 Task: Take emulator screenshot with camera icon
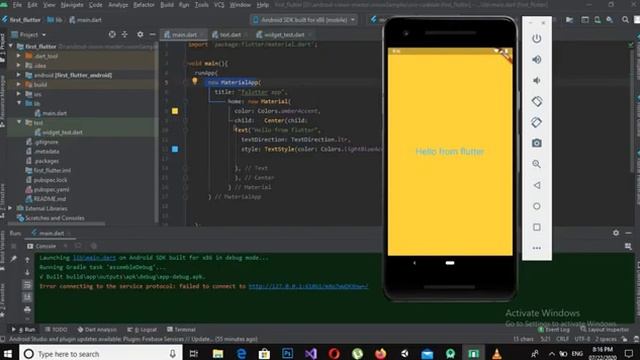536,143
